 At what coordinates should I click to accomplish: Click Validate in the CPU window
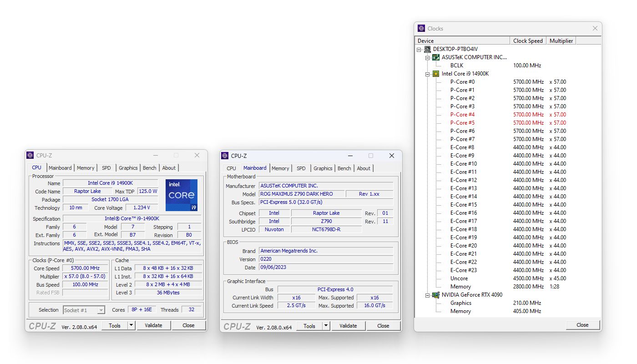pyautogui.click(x=154, y=325)
